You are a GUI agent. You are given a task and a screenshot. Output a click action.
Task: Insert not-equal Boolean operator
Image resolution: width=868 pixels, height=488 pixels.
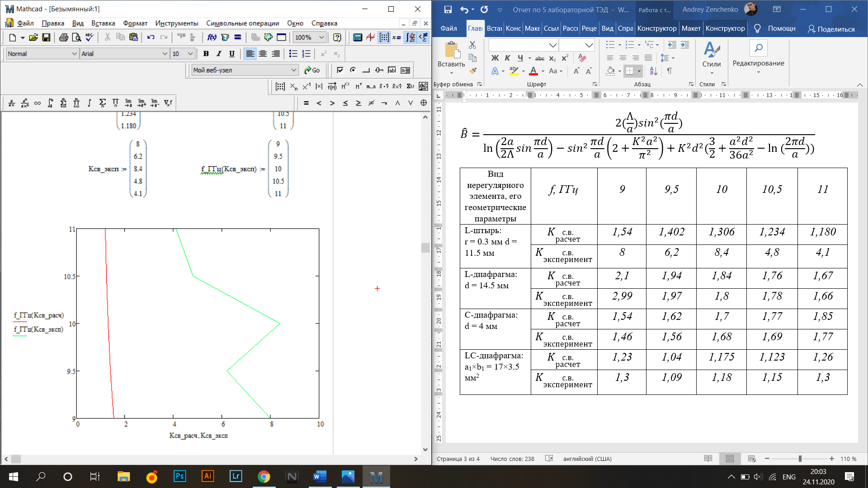371,103
